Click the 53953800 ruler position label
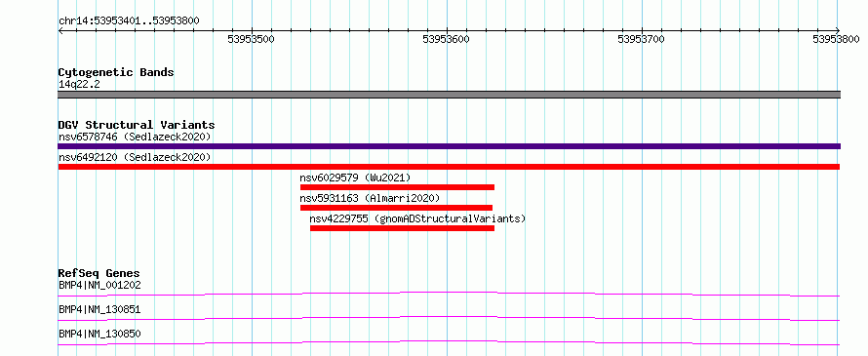Viewport: 868px width, 356px height. point(836,39)
